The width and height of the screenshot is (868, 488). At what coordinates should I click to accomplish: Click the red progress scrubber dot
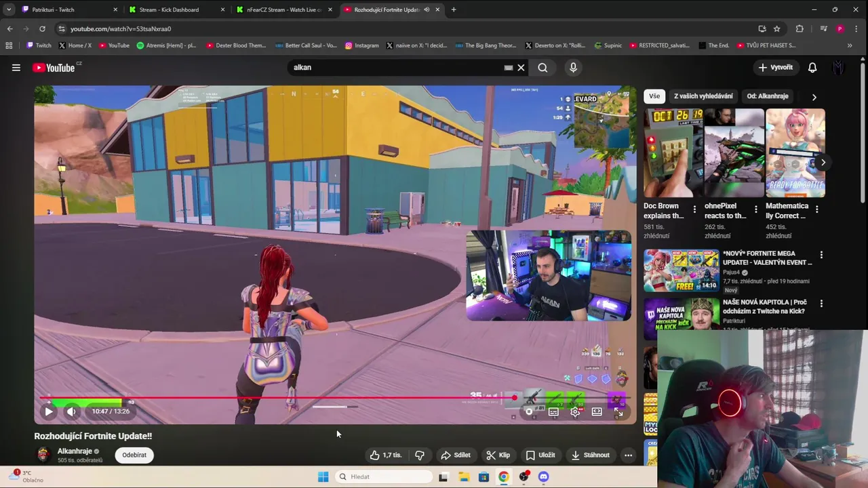[x=515, y=398]
